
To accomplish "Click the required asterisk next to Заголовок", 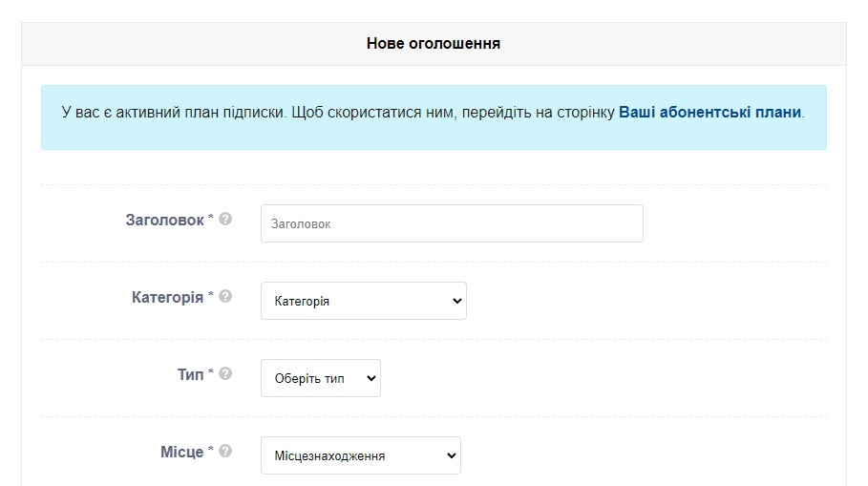I will (x=210, y=217).
